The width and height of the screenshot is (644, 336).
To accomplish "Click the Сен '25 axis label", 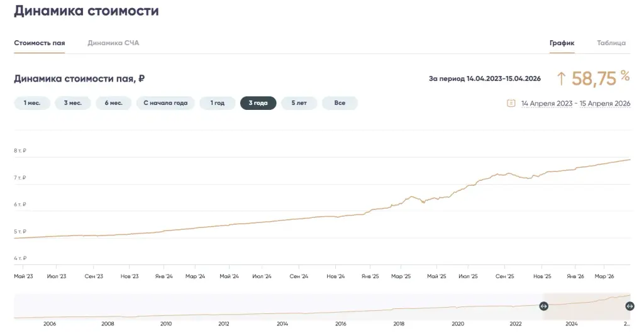I will (x=505, y=276).
